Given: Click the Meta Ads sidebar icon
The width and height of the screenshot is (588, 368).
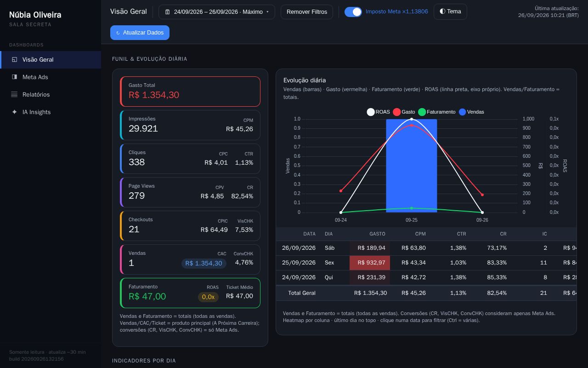Looking at the screenshot, I should (x=14, y=77).
